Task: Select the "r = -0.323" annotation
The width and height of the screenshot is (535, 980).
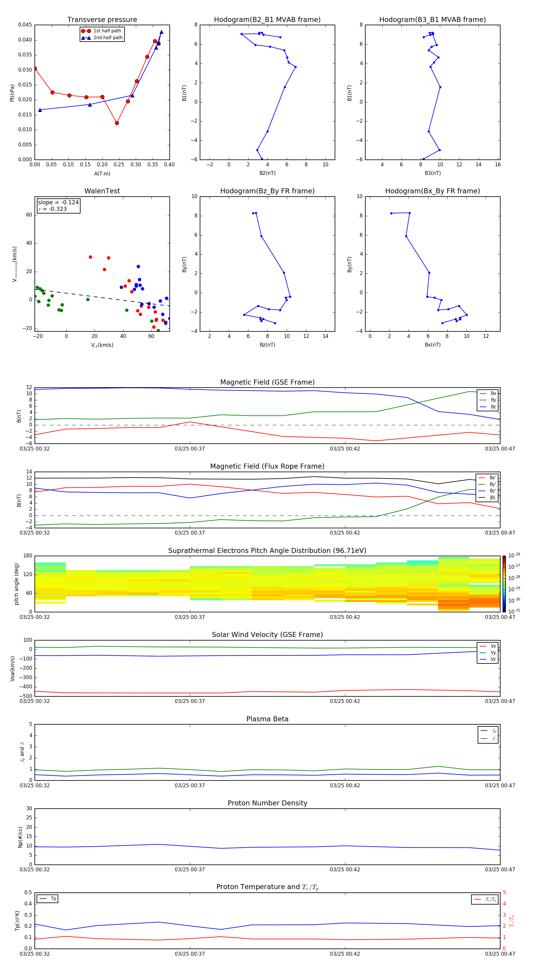Action: pos(53,209)
